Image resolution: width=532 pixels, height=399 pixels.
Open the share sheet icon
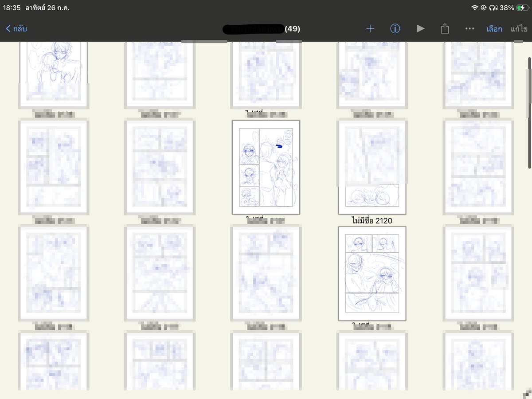coord(445,29)
